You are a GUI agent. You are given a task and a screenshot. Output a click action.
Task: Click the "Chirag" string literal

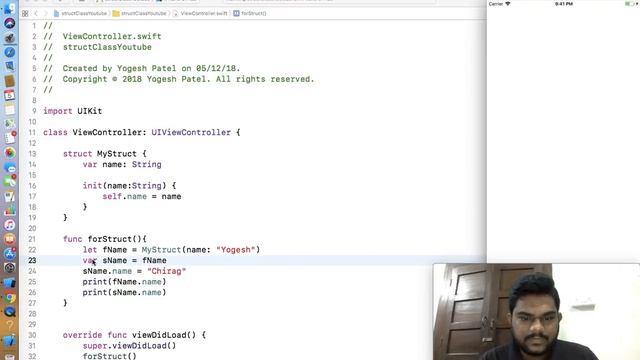click(167, 271)
